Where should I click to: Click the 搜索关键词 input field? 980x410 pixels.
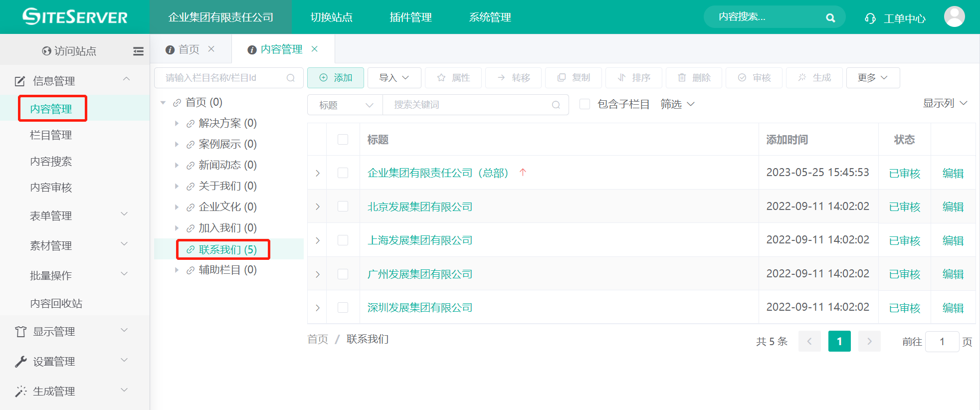point(475,105)
